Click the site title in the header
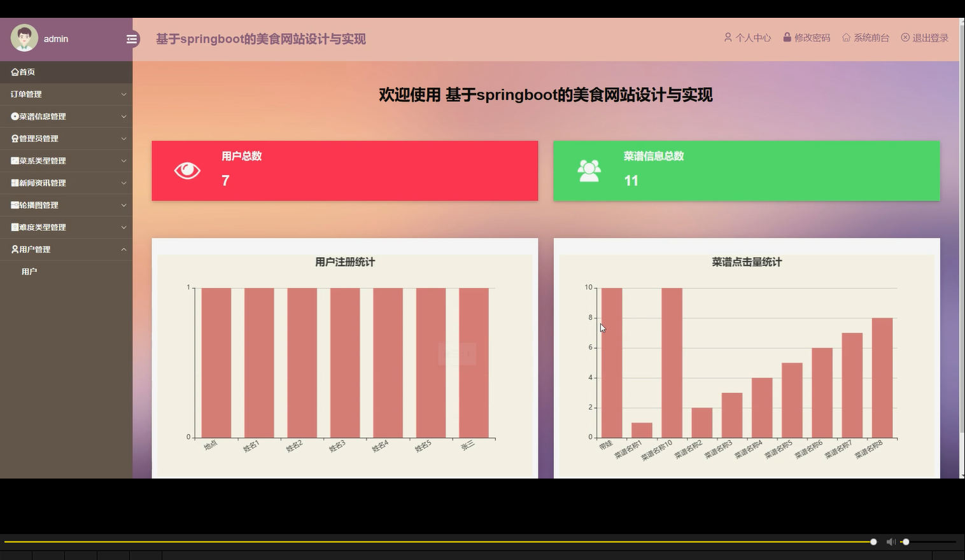Screen dimensions: 965x560 (x=261, y=39)
